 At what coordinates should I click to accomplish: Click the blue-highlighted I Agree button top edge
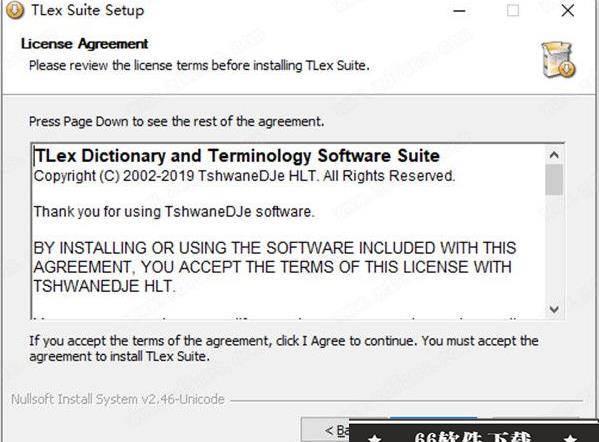433,418
